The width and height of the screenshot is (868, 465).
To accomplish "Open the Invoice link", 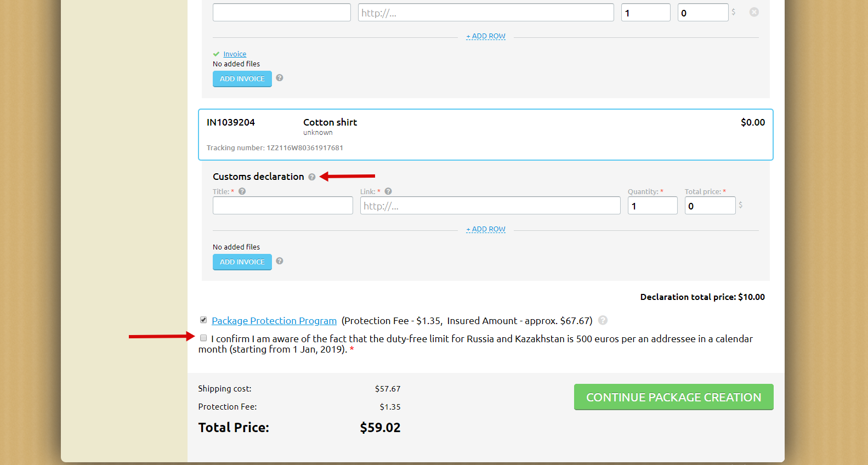I will [x=235, y=54].
